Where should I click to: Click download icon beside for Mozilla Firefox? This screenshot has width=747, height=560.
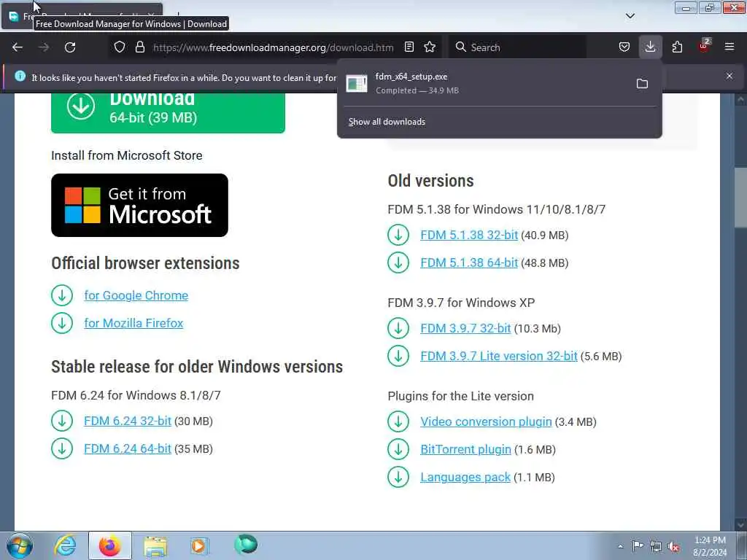62,323
